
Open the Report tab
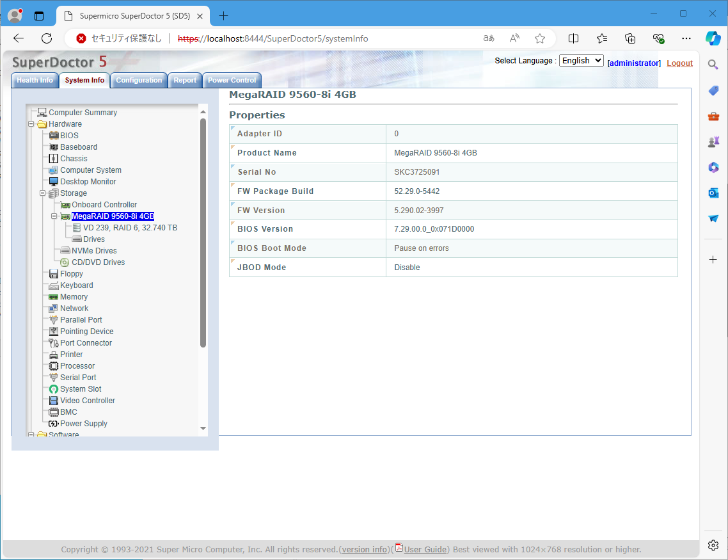[185, 81]
